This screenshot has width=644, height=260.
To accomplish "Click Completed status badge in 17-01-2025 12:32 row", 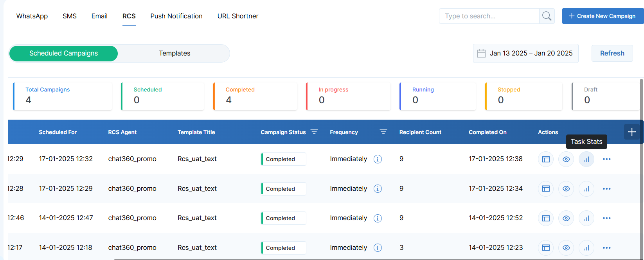I will pyautogui.click(x=284, y=159).
